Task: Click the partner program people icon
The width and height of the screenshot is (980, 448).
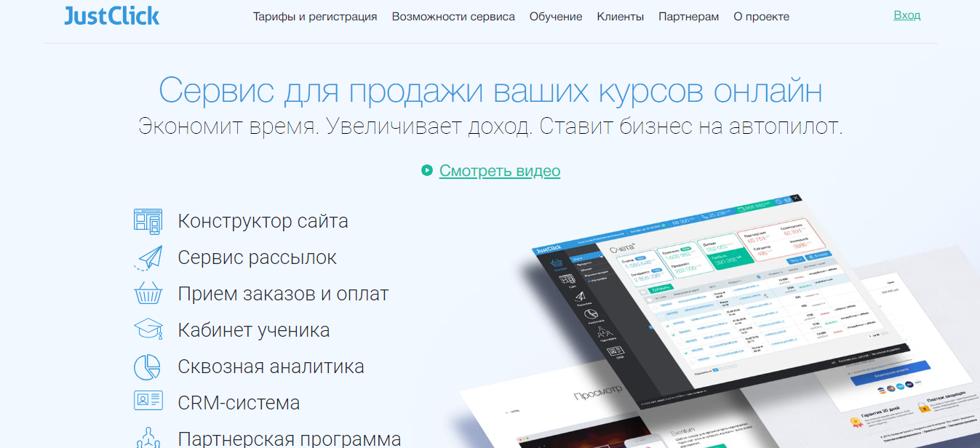Action: [148, 437]
